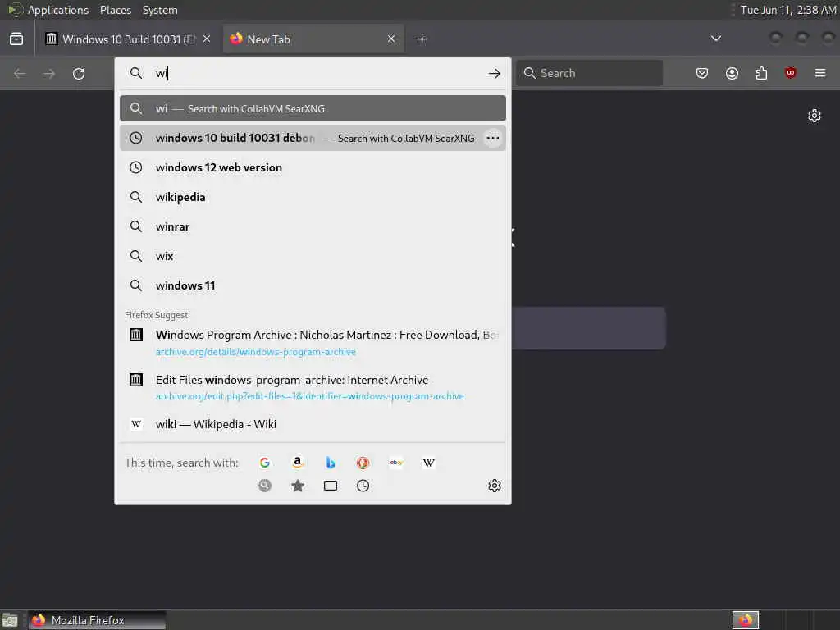Image resolution: width=840 pixels, height=630 pixels.
Task: Choose the 'wix' search suggestion
Action: [x=313, y=256]
